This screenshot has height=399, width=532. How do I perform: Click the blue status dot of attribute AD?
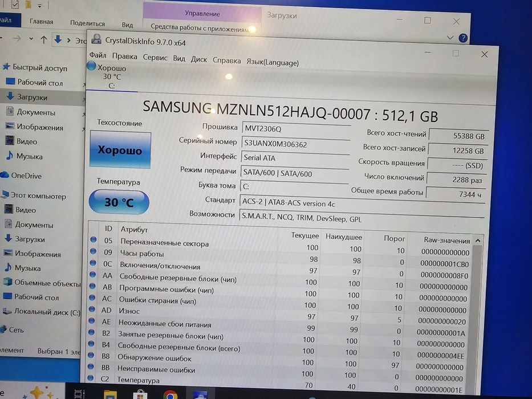(x=92, y=309)
